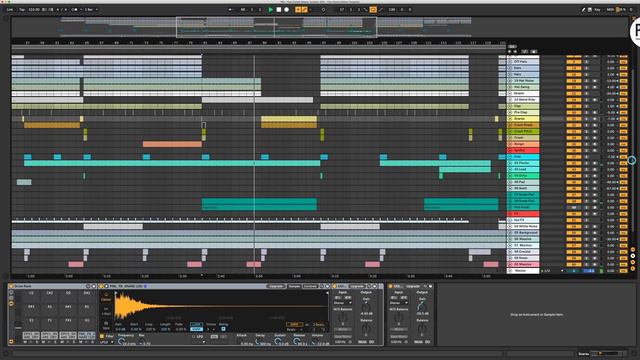Select Slice mode in Simpler

(106, 325)
